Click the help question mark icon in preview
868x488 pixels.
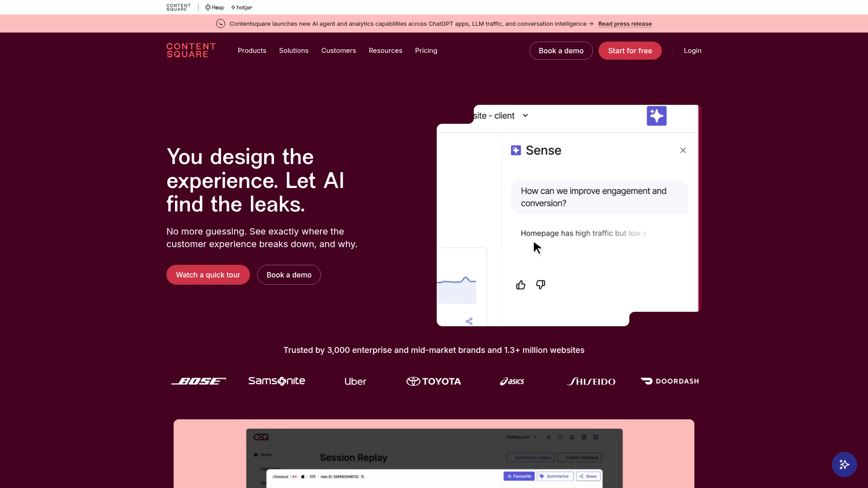click(584, 437)
